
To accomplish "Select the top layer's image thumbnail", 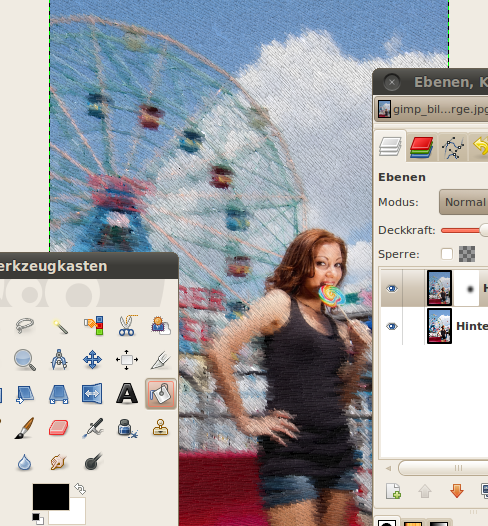I will (x=439, y=288).
